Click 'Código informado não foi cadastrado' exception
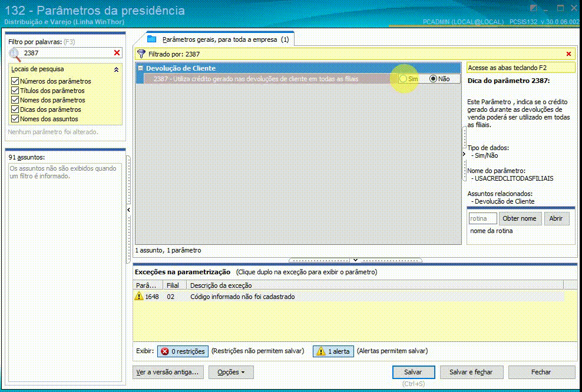The width and height of the screenshot is (582, 392). (242, 297)
